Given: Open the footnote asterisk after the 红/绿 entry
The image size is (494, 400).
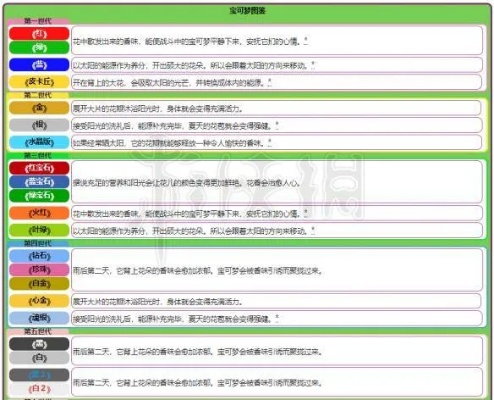Looking at the screenshot, I should [x=306, y=41].
